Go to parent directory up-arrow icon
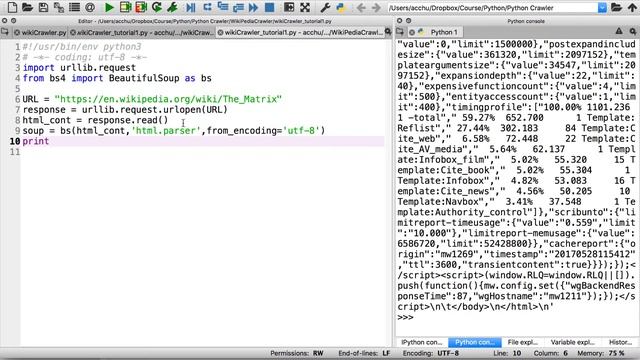Screen dimensions: 640x360 632,7
